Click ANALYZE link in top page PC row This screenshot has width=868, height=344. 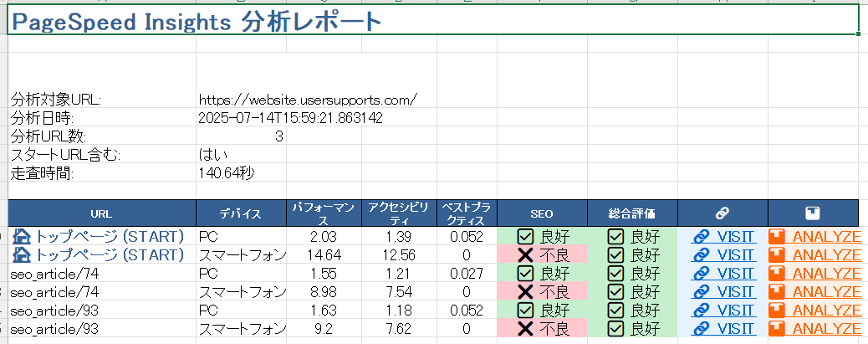coord(826,236)
